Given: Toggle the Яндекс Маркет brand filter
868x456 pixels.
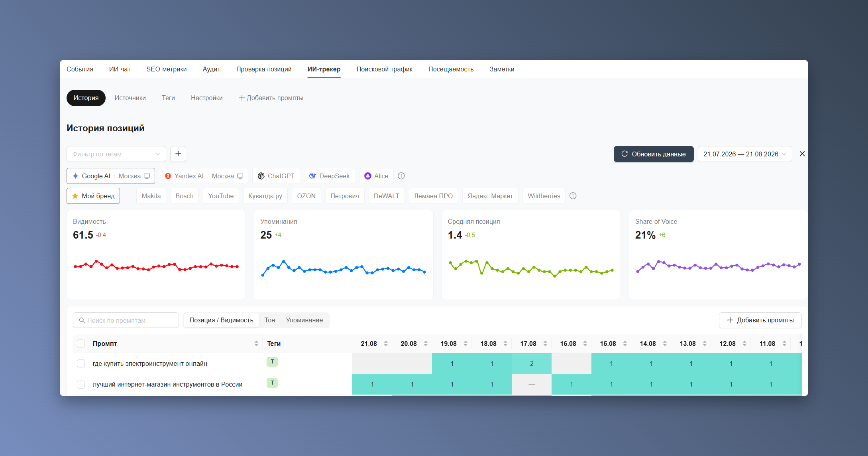Looking at the screenshot, I should (x=490, y=196).
